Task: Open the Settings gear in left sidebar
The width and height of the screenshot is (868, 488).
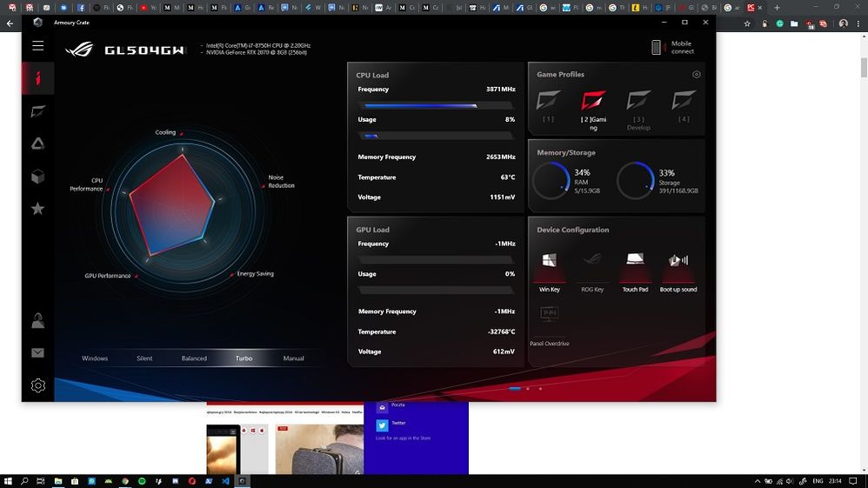Action: click(37, 385)
